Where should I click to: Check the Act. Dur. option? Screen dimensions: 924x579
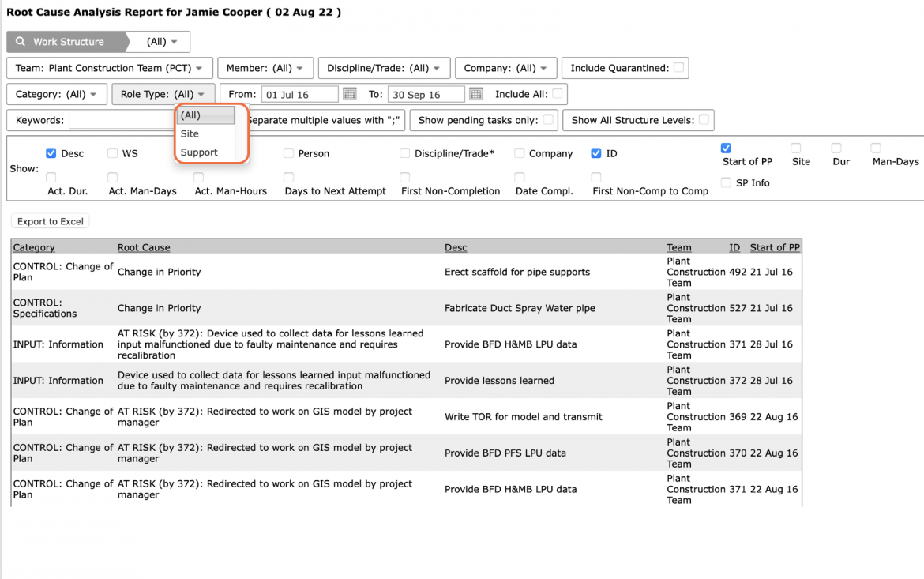(x=51, y=178)
